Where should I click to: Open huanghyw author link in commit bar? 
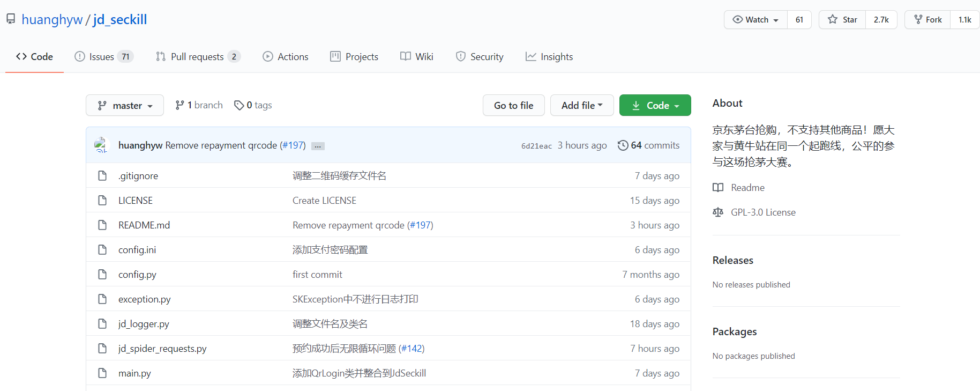140,145
